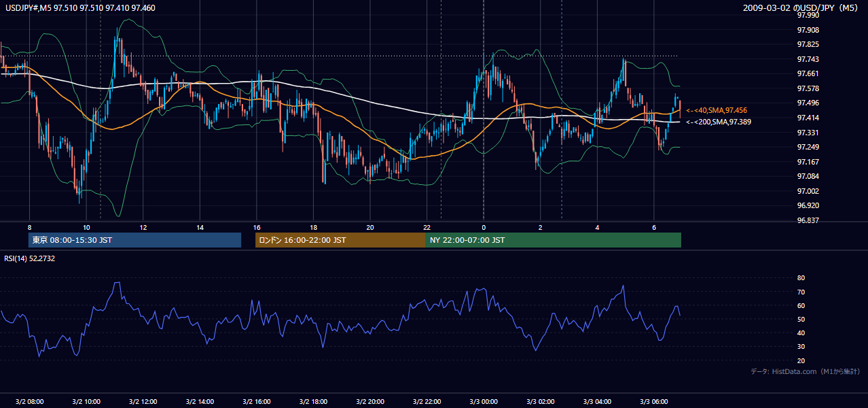Viewport: 868px width, 408px height.
Task: Click the 3/2 22:00 time axis label
Action: pyautogui.click(x=427, y=401)
